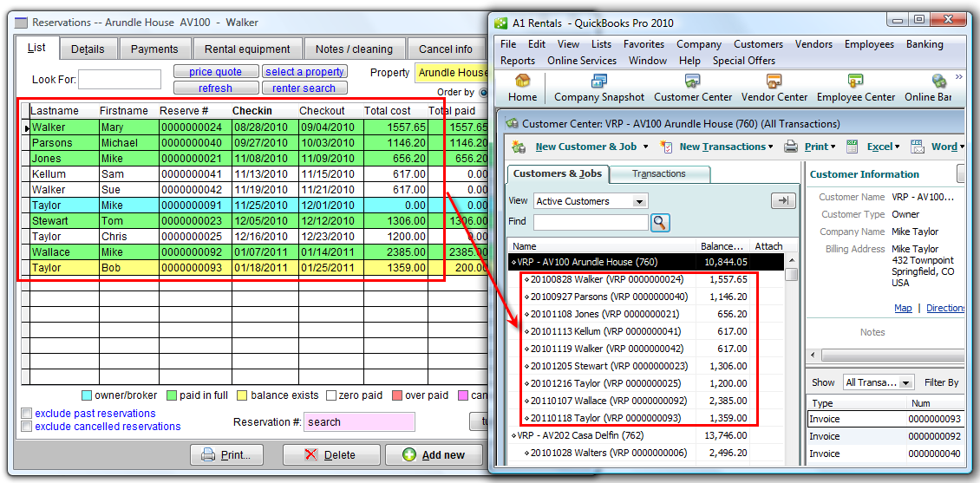The image size is (980, 483).
Task: Toggle exclude past reservations checkbox
Action: click(27, 414)
